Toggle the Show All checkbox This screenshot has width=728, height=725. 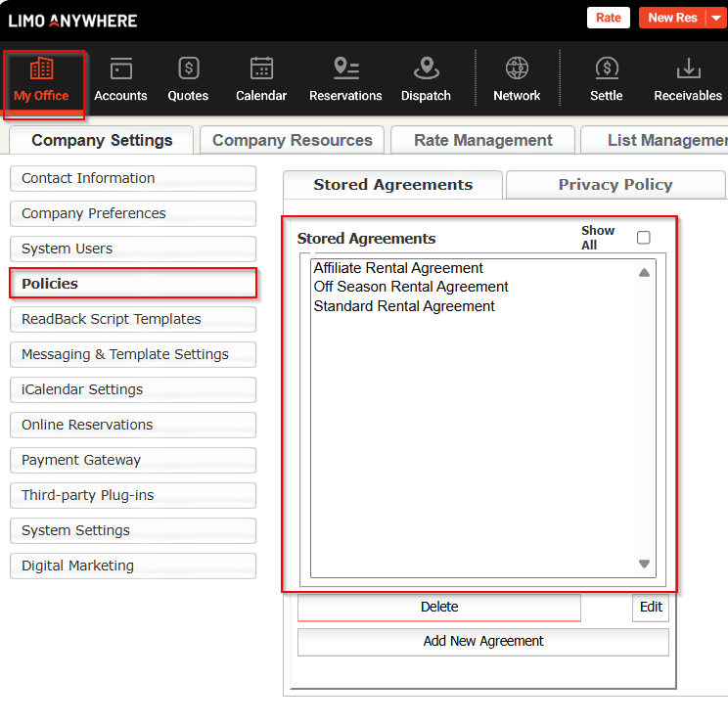tap(643, 238)
